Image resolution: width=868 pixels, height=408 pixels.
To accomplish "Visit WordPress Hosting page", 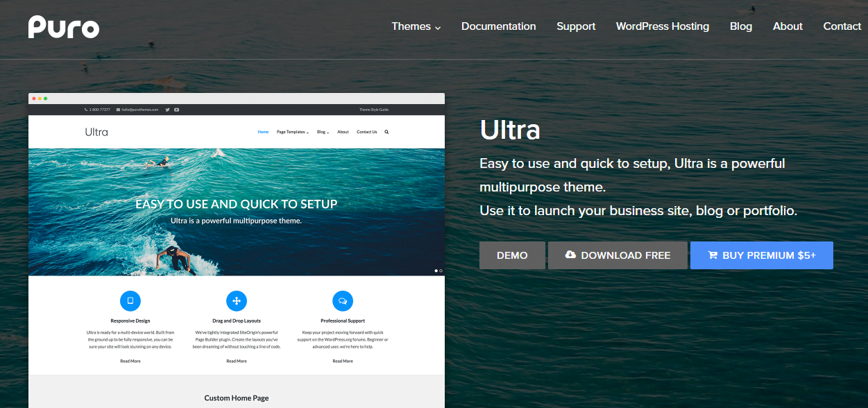I will click(x=663, y=26).
